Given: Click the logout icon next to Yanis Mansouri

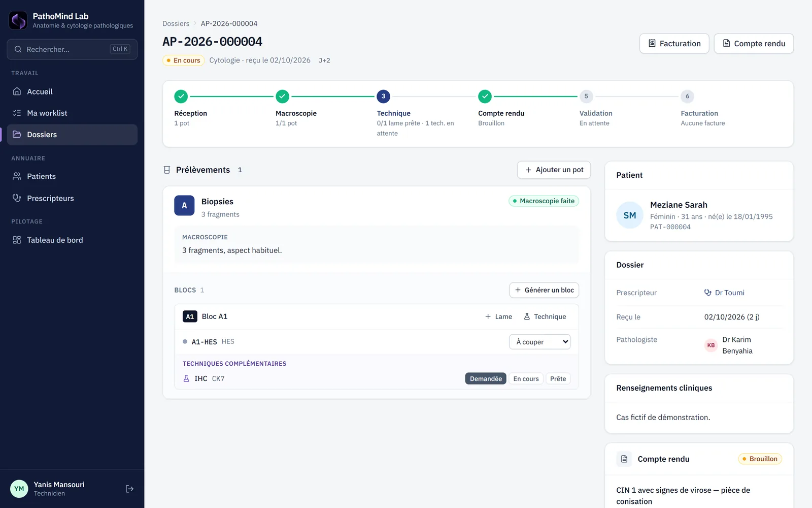Looking at the screenshot, I should tap(129, 489).
